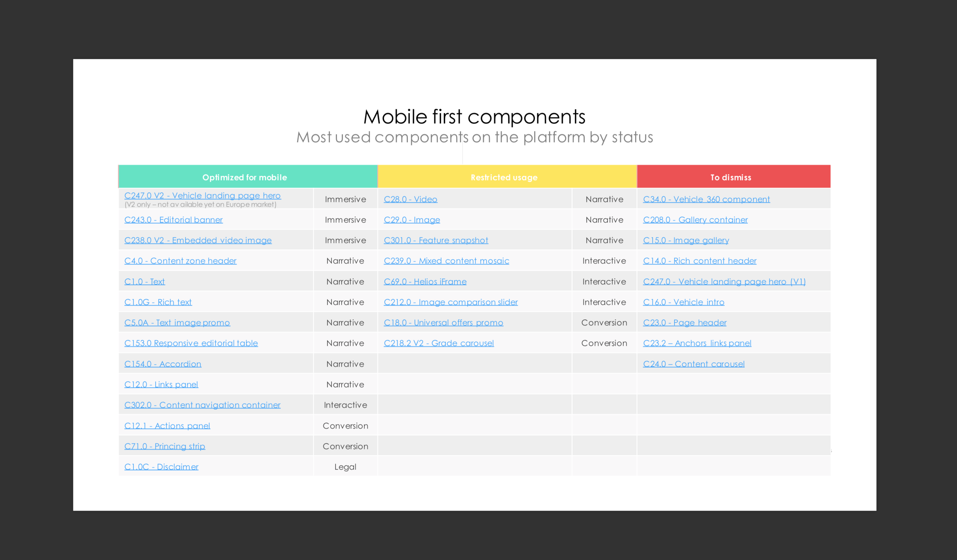Open the C247.0 V2 Vehicle landing page hero link

(202, 196)
